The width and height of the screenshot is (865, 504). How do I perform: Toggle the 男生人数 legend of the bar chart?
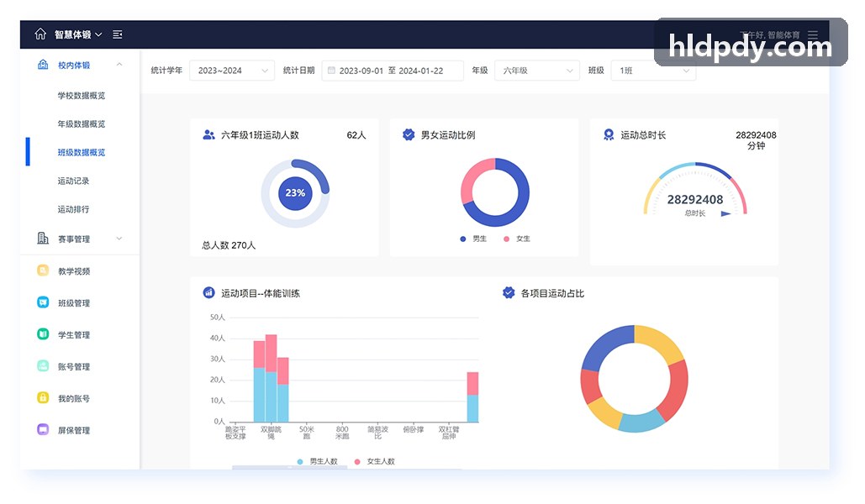[317, 461]
